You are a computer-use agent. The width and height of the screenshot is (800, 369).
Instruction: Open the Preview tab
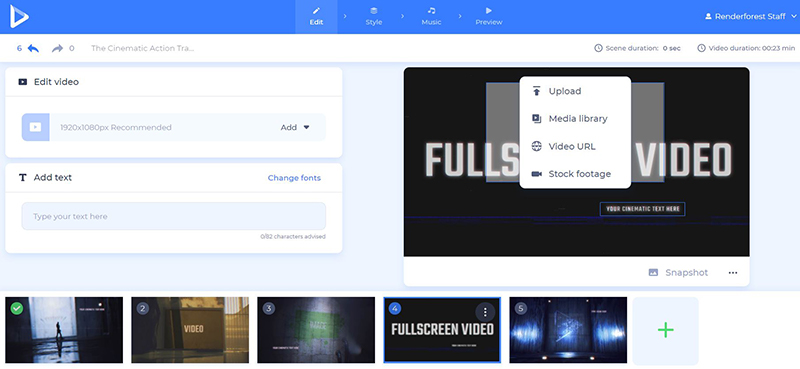pos(489,17)
